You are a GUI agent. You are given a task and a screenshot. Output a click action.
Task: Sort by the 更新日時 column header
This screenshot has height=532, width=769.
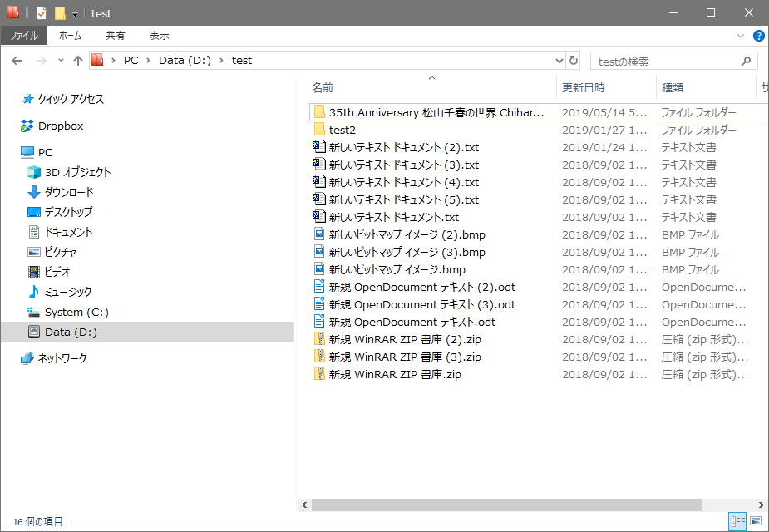tap(584, 87)
